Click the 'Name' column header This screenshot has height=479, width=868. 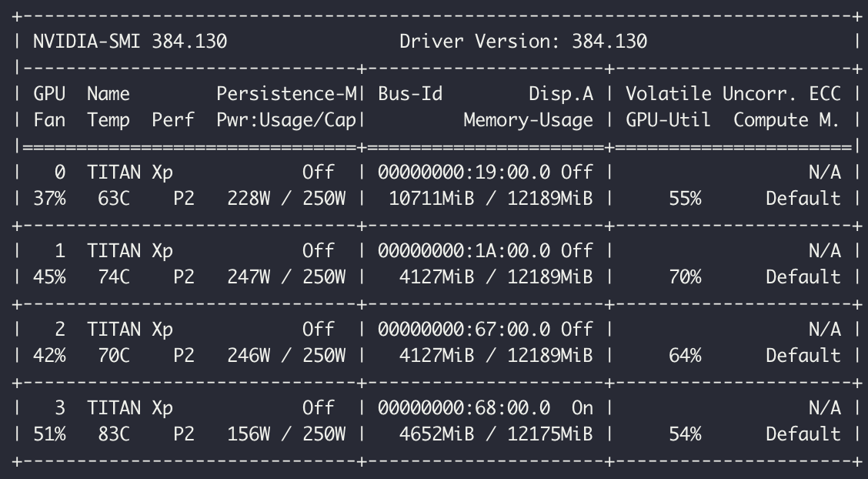pos(108,94)
